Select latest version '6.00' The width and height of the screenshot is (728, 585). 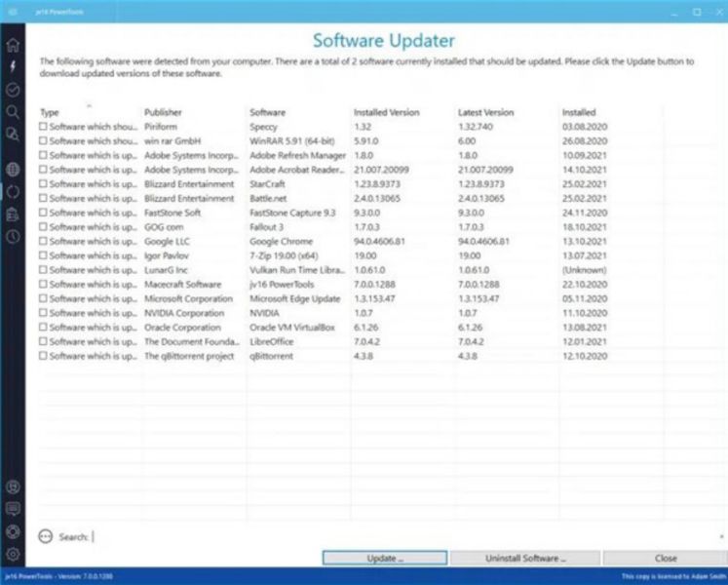[467, 140]
